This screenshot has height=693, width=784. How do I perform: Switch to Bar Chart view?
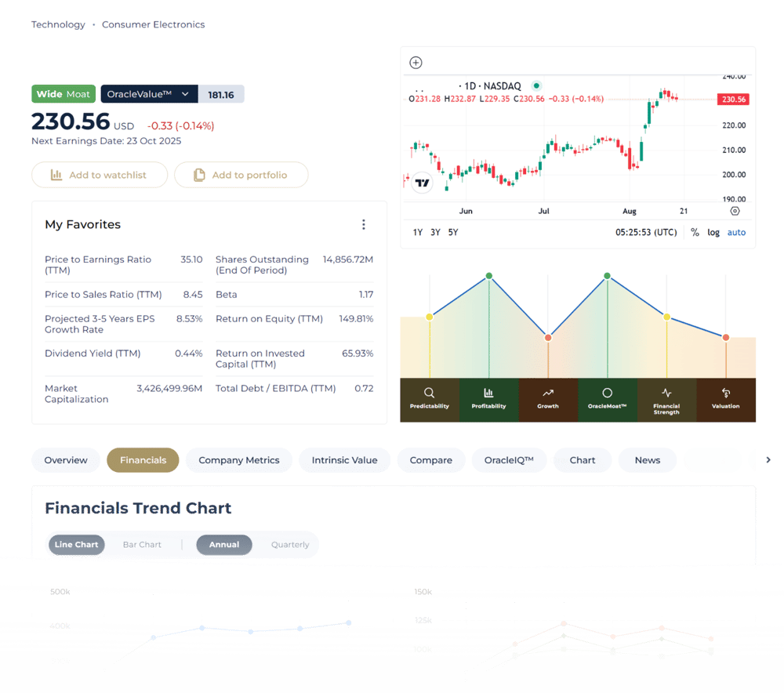142,545
